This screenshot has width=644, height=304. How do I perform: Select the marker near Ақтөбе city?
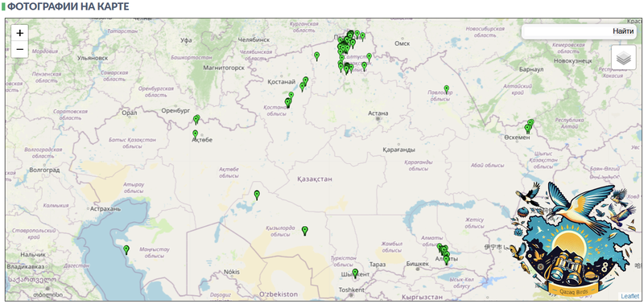coord(195,134)
